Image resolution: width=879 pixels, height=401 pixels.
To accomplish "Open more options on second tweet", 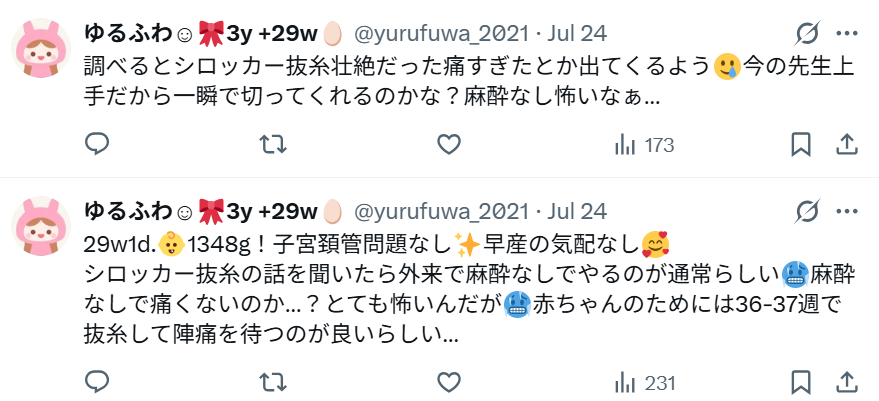I will coord(846,211).
